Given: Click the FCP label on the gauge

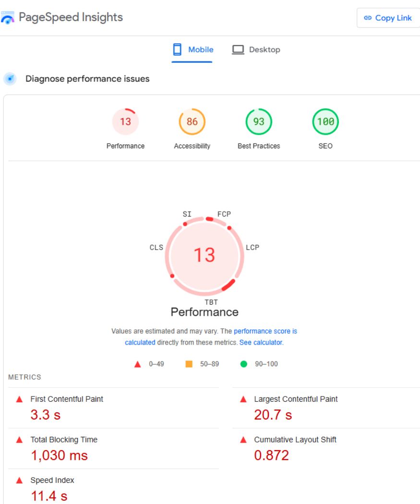Looking at the screenshot, I should [224, 214].
